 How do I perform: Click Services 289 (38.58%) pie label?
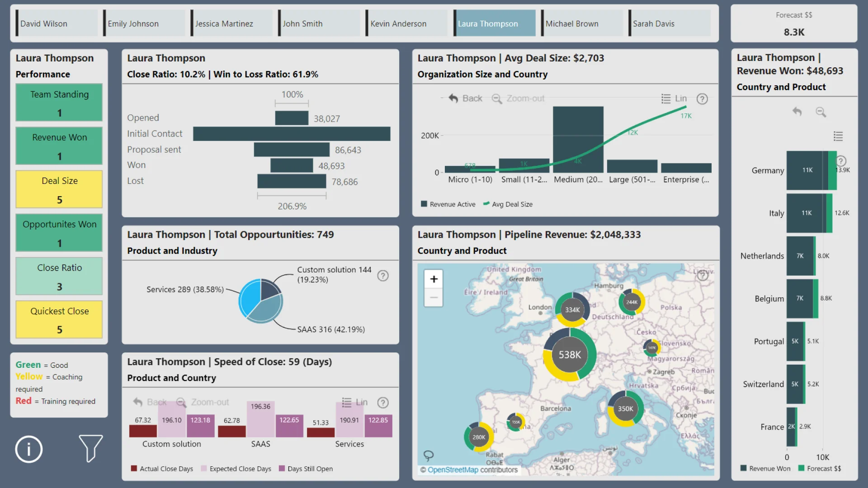(x=185, y=289)
